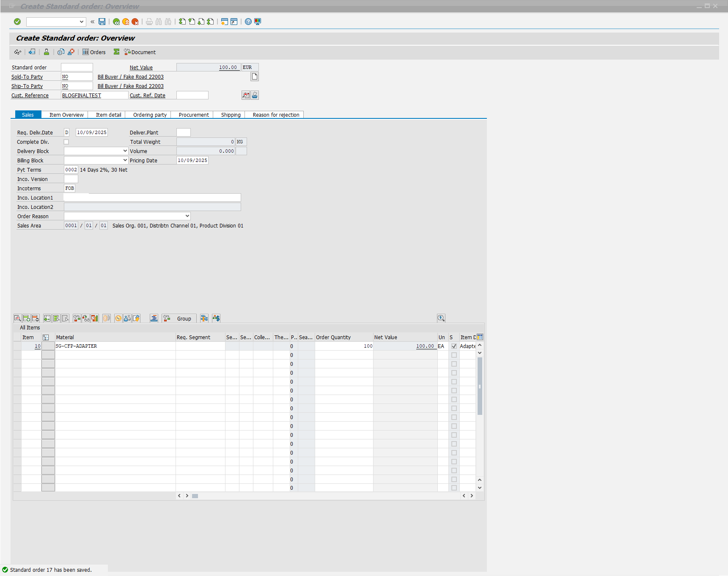Click the green Back arrow icon
The image size is (728, 576).
(x=116, y=22)
